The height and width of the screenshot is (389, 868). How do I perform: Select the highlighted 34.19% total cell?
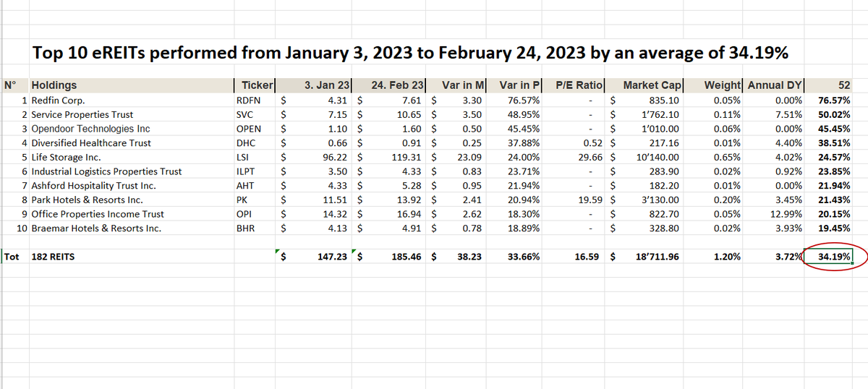829,257
